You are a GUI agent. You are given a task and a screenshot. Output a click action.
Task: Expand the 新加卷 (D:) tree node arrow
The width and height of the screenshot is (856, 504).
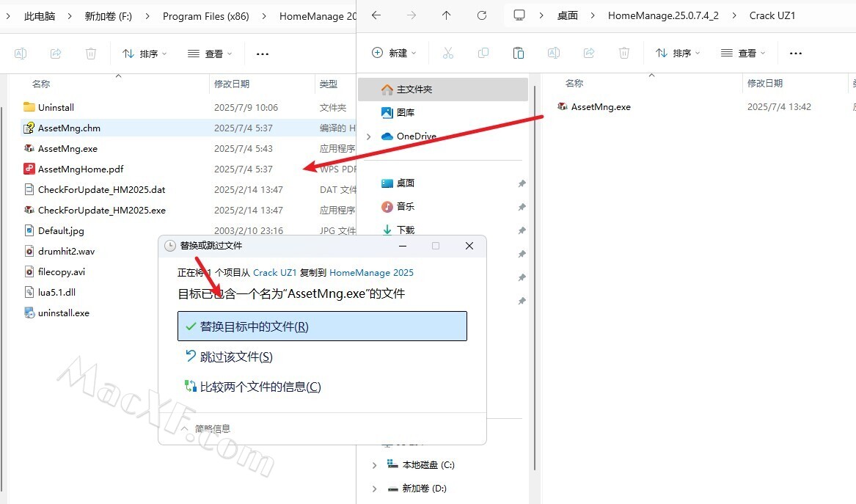(x=374, y=489)
